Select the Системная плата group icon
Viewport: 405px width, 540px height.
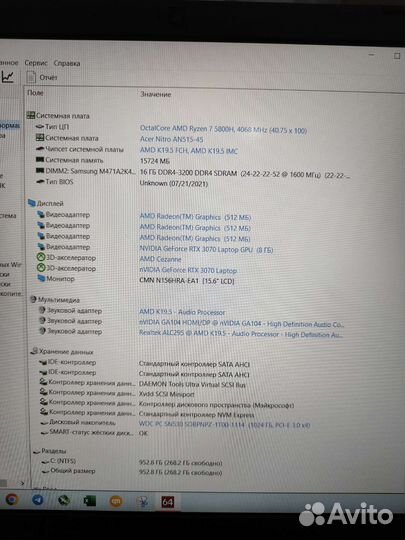31,115
